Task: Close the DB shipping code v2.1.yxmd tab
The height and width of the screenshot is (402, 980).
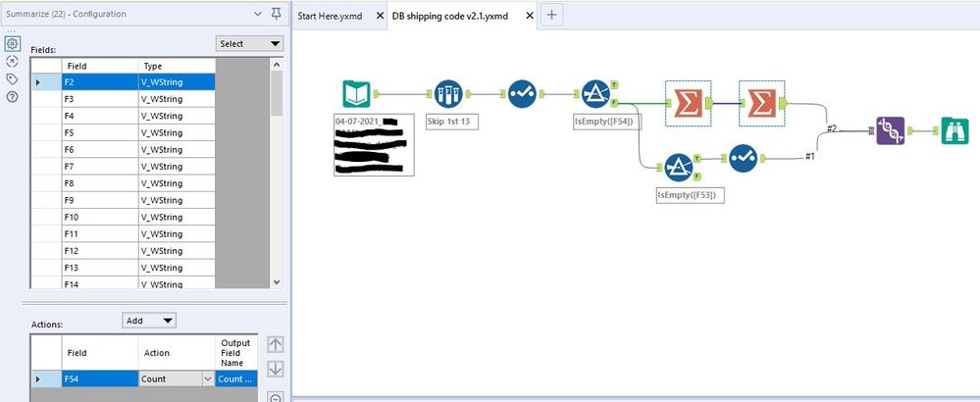Action: click(530, 16)
